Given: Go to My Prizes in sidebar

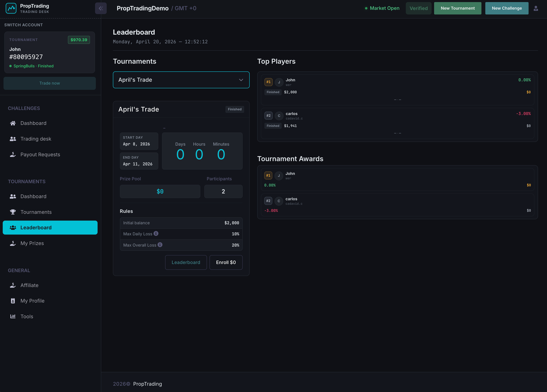Looking at the screenshot, I should click(32, 243).
